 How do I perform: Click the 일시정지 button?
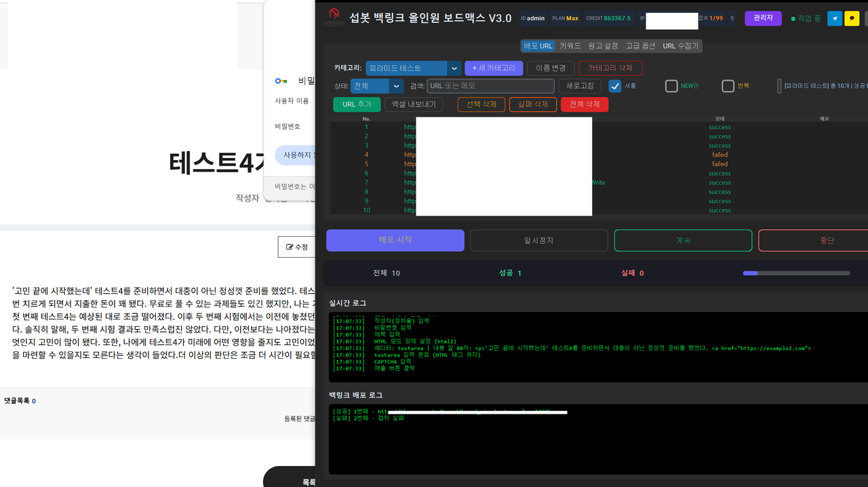pos(539,240)
